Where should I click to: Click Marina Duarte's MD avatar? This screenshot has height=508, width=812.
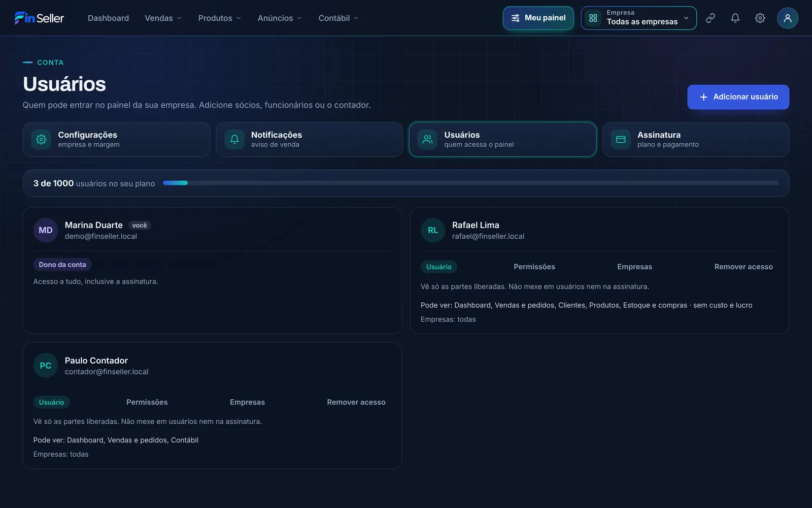(46, 230)
